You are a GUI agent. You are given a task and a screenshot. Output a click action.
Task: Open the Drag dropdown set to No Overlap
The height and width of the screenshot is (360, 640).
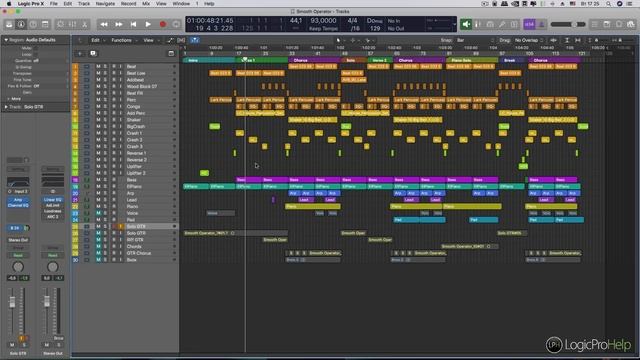[x=529, y=40]
